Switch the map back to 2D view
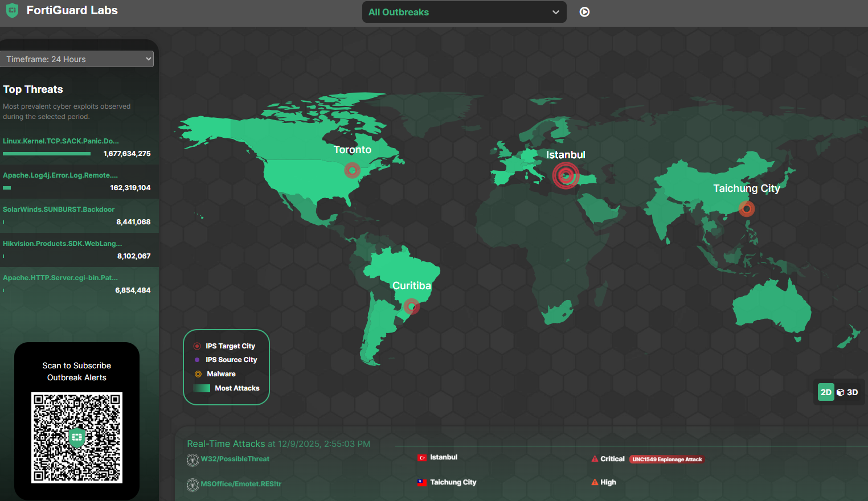The height and width of the screenshot is (501, 868). 826,392
